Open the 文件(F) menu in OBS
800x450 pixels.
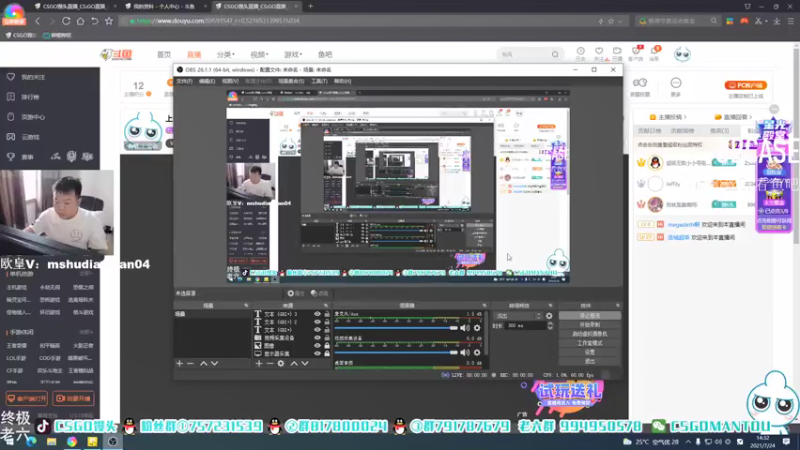[x=184, y=81]
